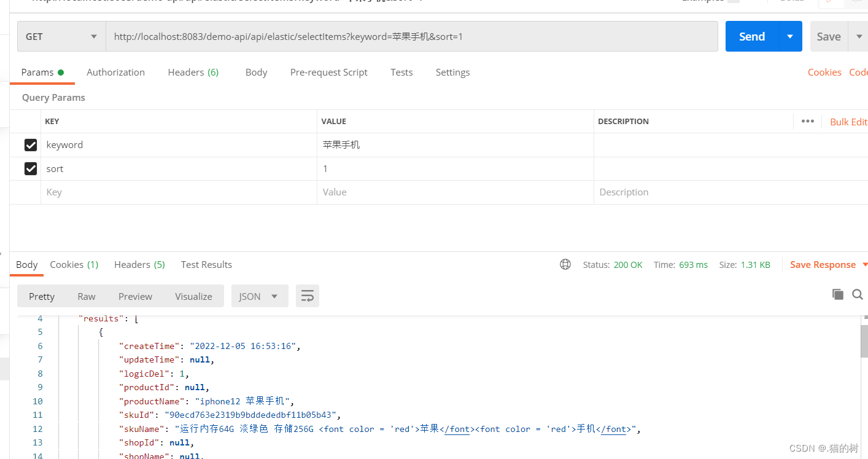868x459 pixels.
Task: Click the empty Key placeholder field
Action: point(179,192)
